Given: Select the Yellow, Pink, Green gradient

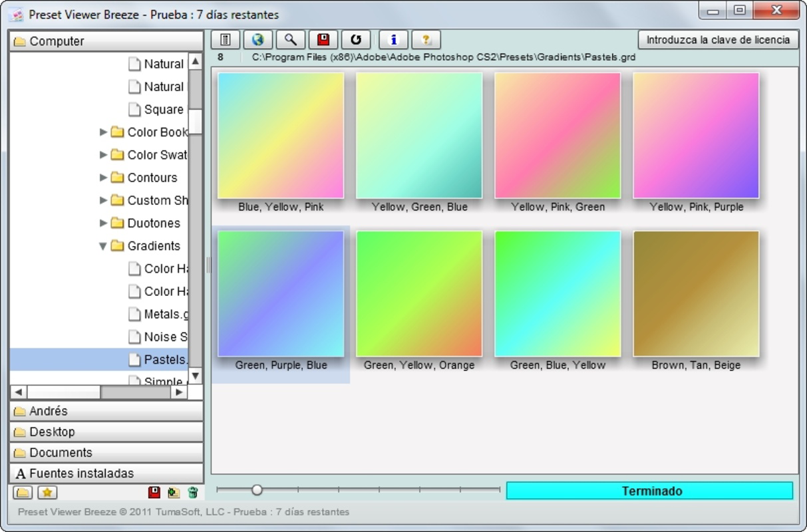Looking at the screenshot, I should 558,136.
